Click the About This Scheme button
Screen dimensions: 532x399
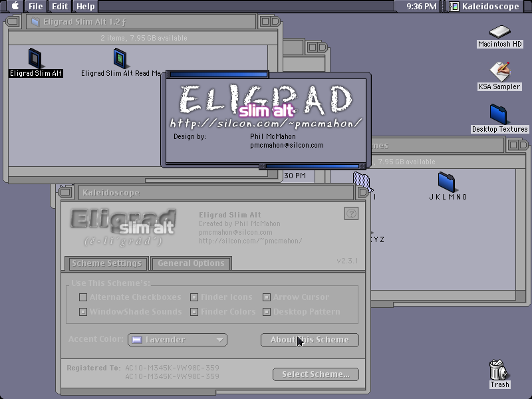310,340
